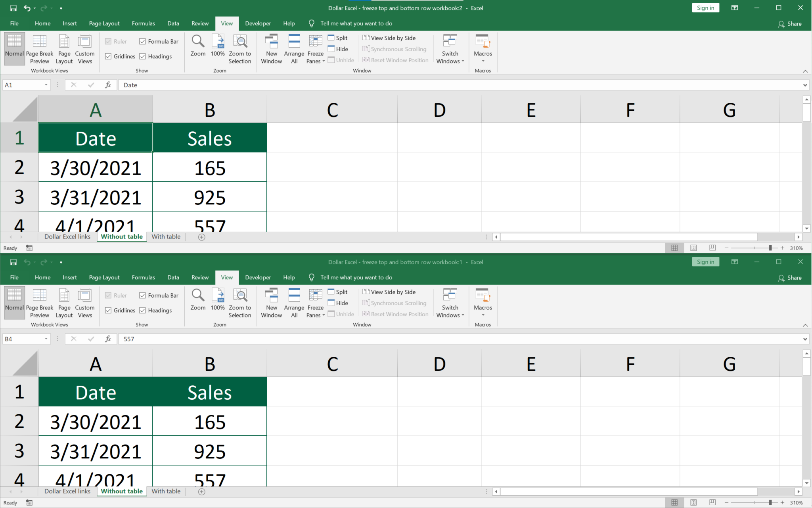
Task: Toggle the Gridlines checkbox
Action: coord(108,56)
